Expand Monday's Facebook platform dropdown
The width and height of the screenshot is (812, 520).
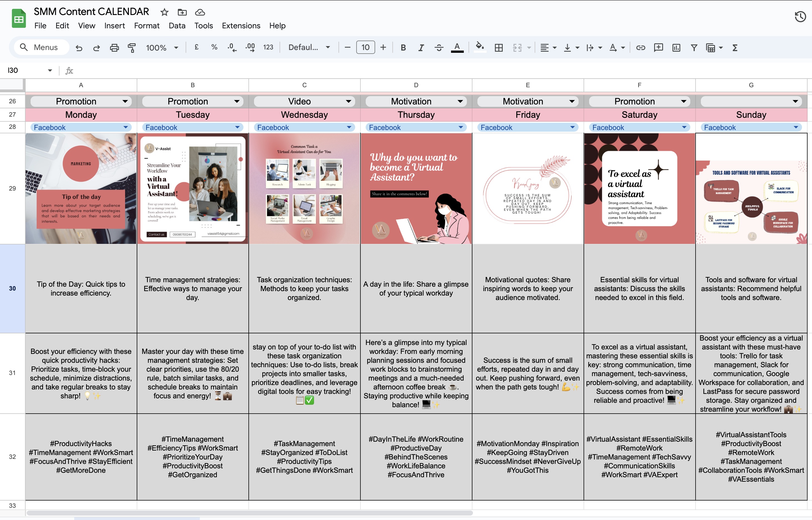(126, 127)
